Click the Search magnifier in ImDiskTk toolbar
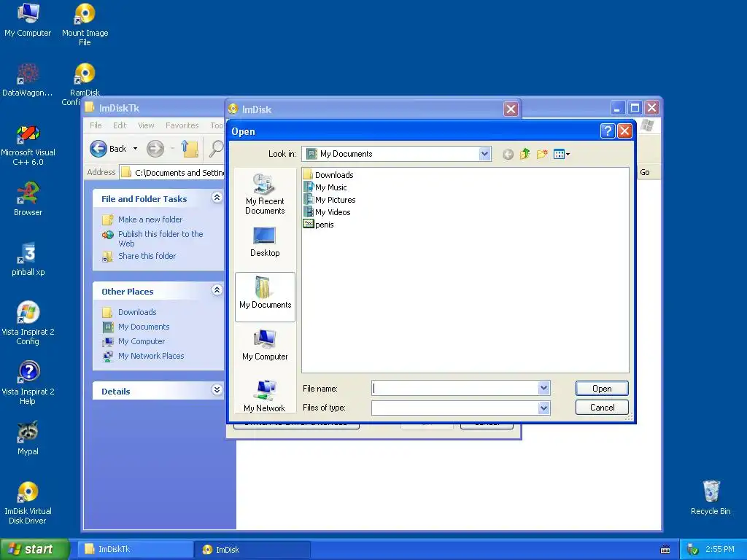This screenshot has height=560, width=747. pyautogui.click(x=216, y=149)
